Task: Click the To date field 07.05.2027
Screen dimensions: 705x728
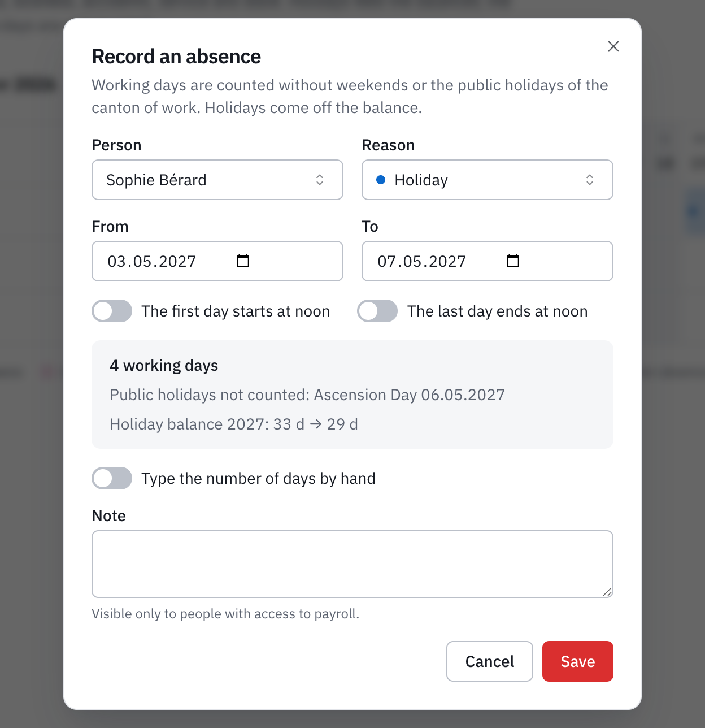Action: coord(488,261)
